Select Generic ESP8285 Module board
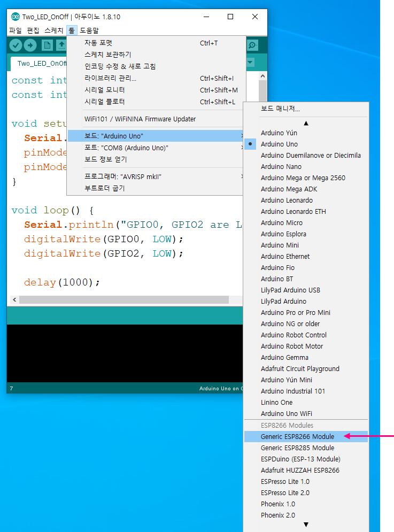This screenshot has height=532, width=394. [x=306, y=448]
